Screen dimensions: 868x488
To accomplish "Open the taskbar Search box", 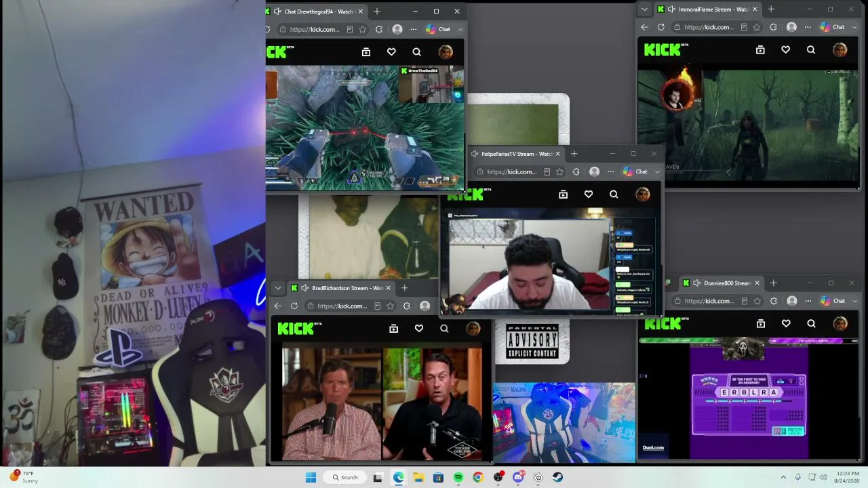I will pyautogui.click(x=345, y=477).
